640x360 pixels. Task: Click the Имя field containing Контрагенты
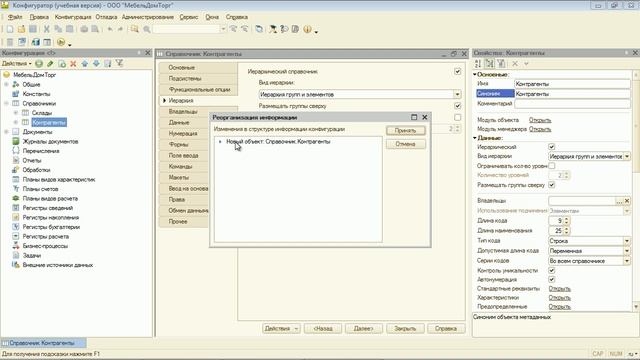[572, 84]
